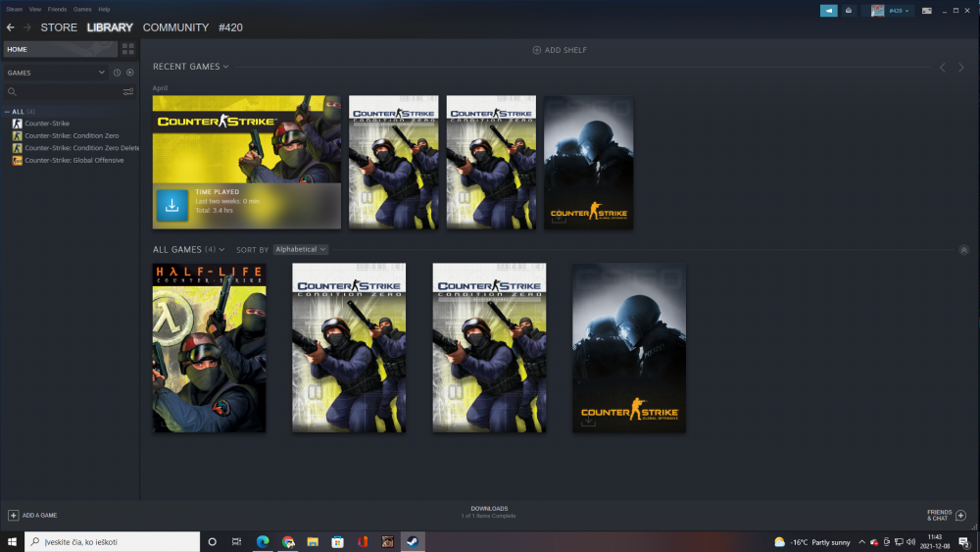This screenshot has width=980, height=552.
Task: Open the Downloads status link
Action: (x=489, y=512)
